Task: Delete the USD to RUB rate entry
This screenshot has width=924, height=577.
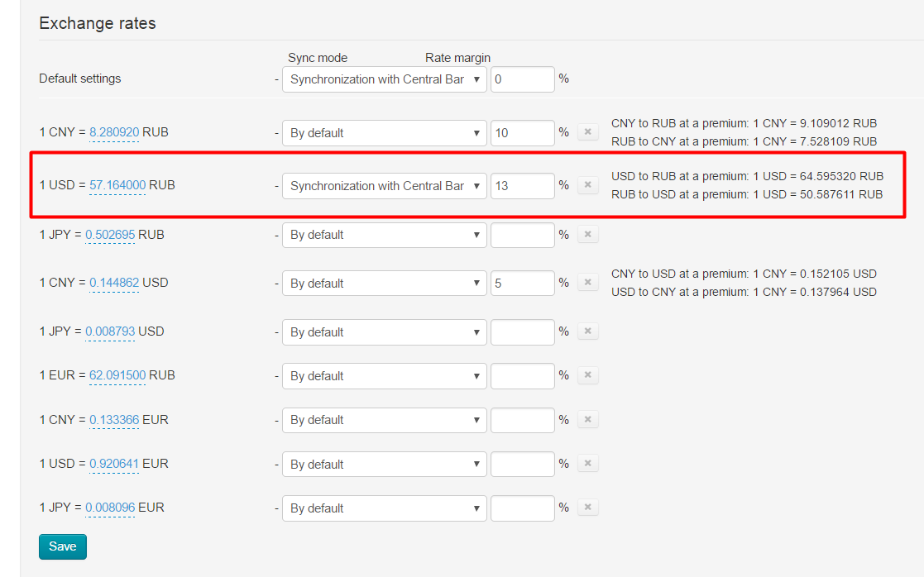Action: pyautogui.click(x=587, y=185)
